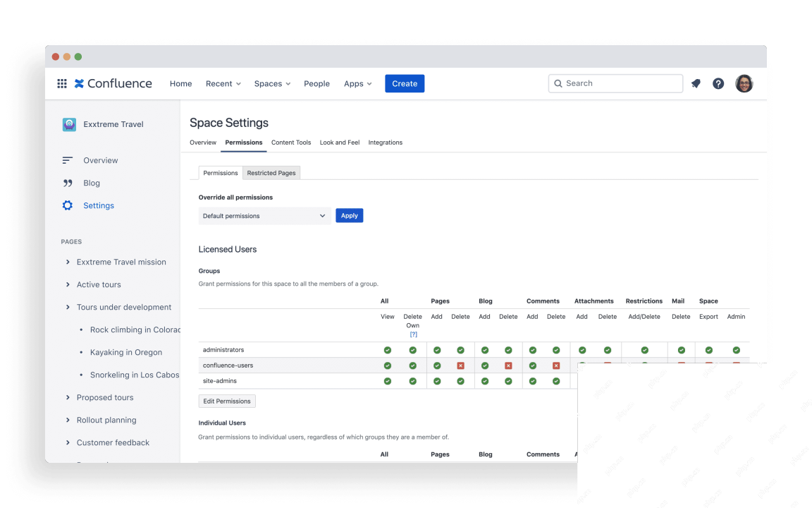Open the app switcher grid icon
This screenshot has height=508, width=812.
62,83
